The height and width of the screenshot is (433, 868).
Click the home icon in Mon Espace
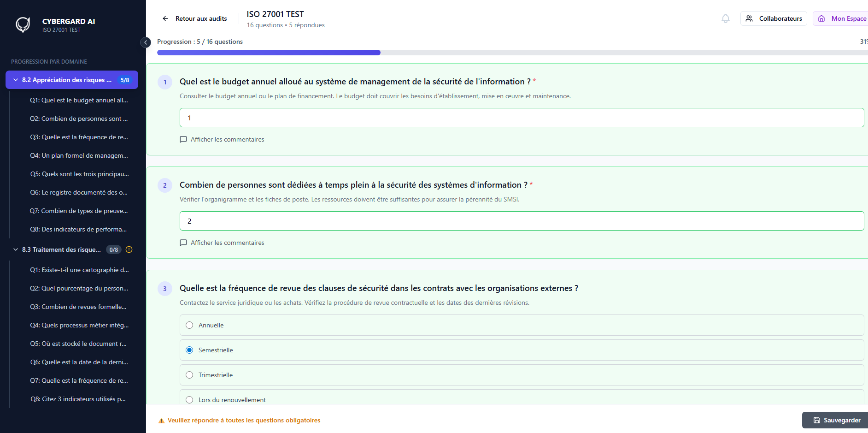point(821,18)
